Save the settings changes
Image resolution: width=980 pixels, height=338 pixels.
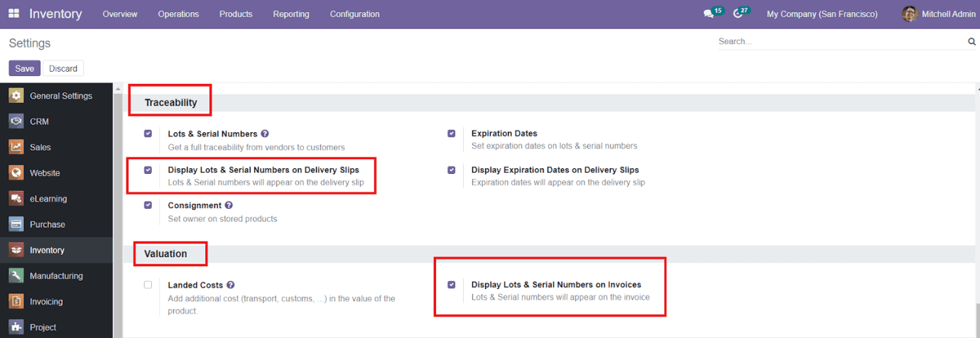[24, 68]
